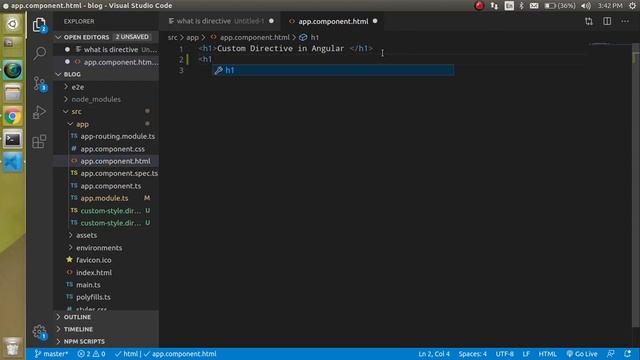This screenshot has height=360, width=640.
Task: Change language mode from HTML
Action: [x=547, y=354]
